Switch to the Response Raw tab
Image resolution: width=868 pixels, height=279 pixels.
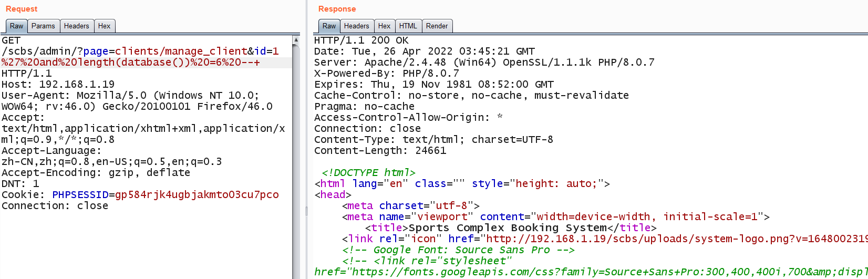click(x=329, y=26)
